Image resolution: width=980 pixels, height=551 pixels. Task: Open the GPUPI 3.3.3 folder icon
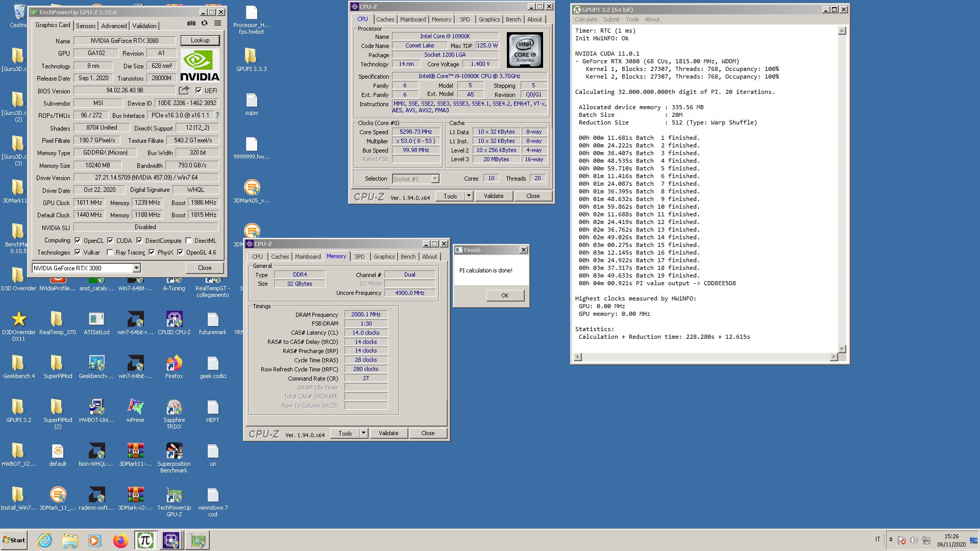tap(251, 60)
